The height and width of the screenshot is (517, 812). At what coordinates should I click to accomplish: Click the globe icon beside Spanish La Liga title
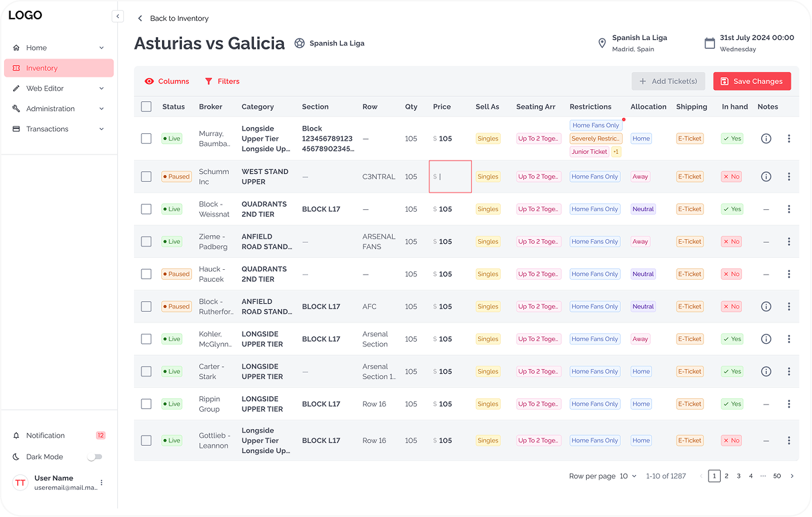coord(299,43)
